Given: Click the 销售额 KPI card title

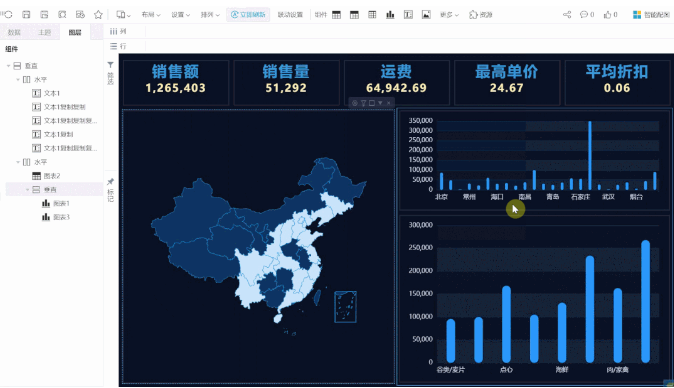Looking at the screenshot, I should pyautogui.click(x=175, y=72).
